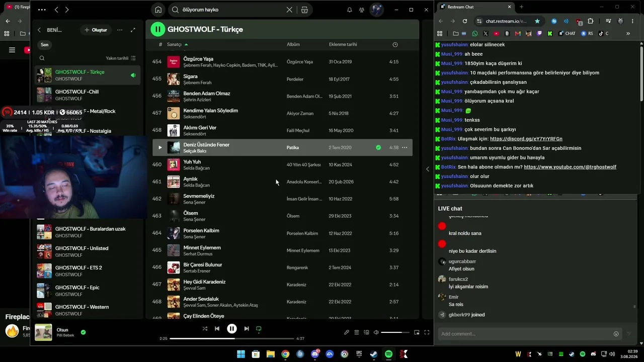Enter Spotify full screen mode

click(x=427, y=332)
